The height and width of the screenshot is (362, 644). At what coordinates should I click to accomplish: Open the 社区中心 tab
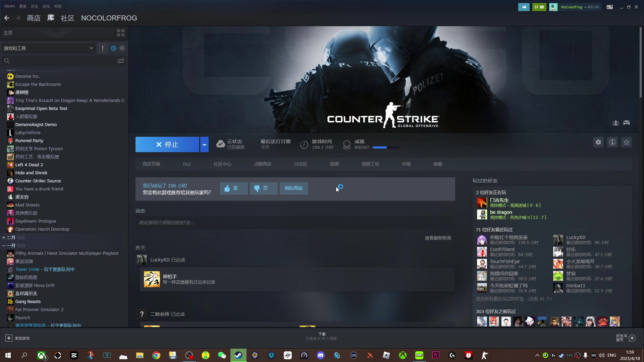pyautogui.click(x=222, y=164)
